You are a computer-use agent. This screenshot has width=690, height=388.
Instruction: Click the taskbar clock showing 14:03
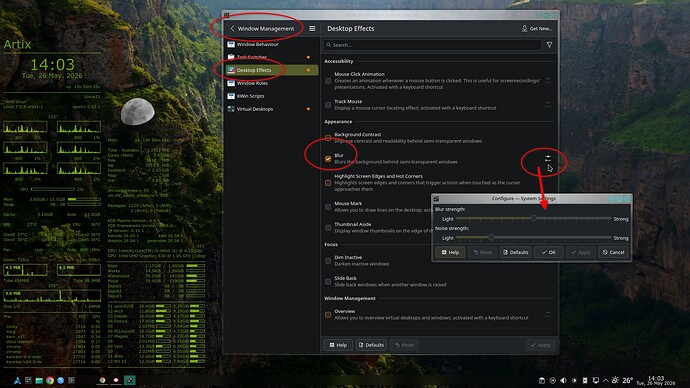(656, 381)
